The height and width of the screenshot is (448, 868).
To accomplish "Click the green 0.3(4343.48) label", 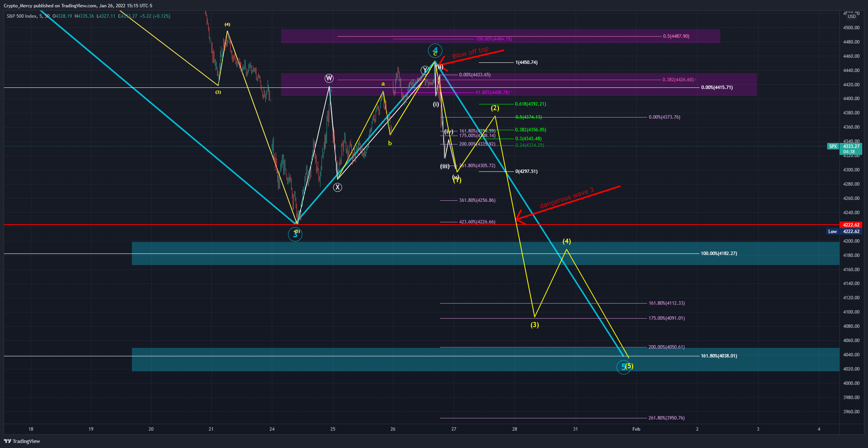I will [x=528, y=139].
